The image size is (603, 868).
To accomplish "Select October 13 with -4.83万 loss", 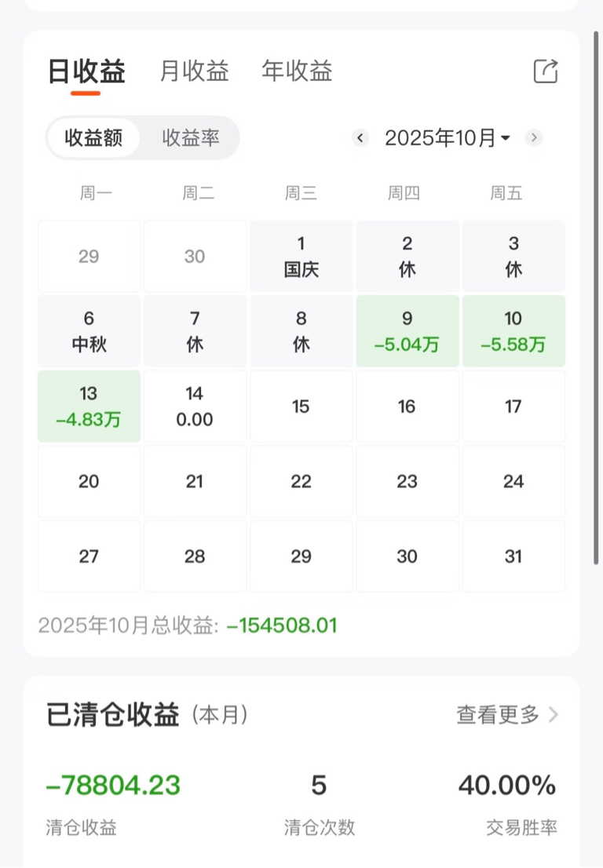I will tap(89, 407).
